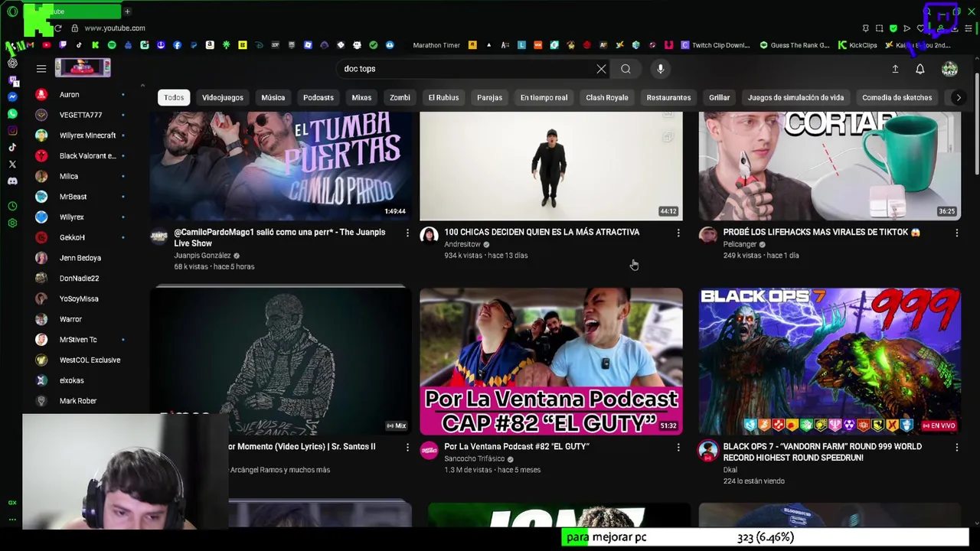The image size is (980, 551).
Task: Open the Pelicanger channel link
Action: 740,244
